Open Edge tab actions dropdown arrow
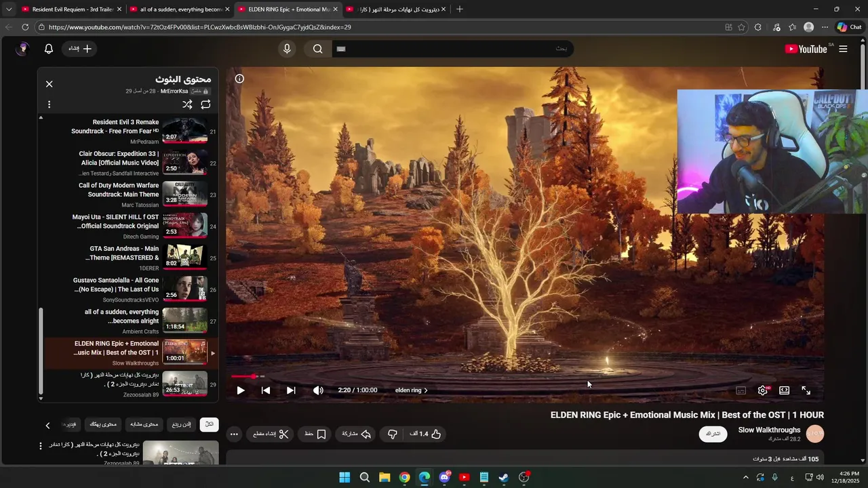This screenshot has height=488, width=868. point(9,9)
